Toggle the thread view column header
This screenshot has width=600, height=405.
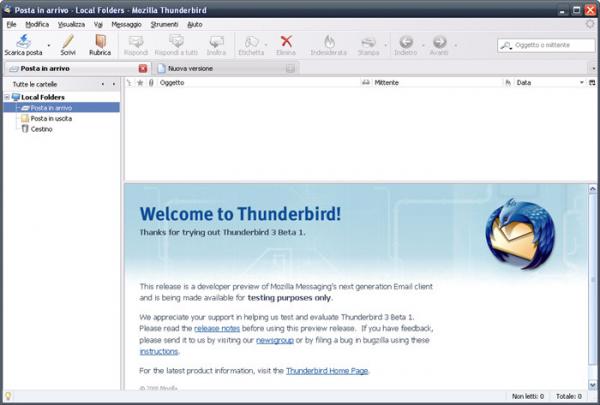[129, 83]
